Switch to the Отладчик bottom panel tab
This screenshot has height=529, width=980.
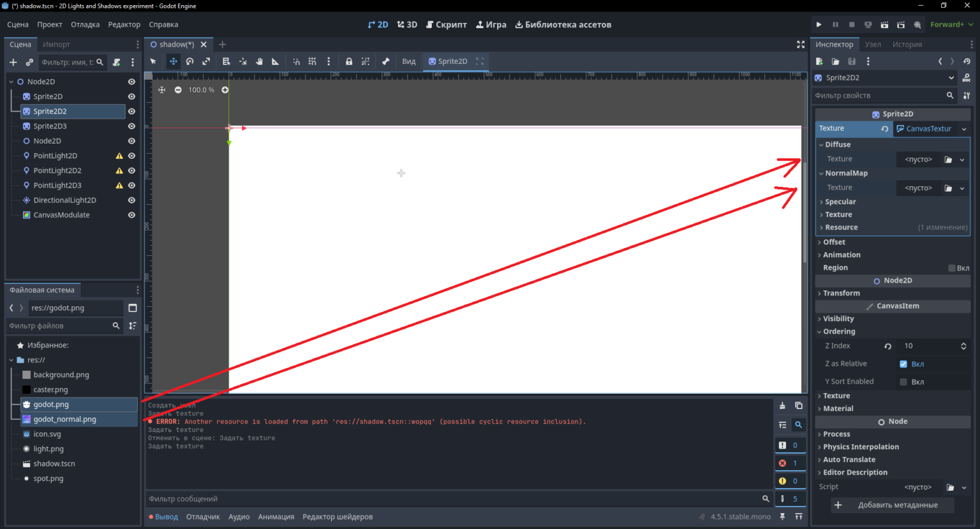[203, 517]
